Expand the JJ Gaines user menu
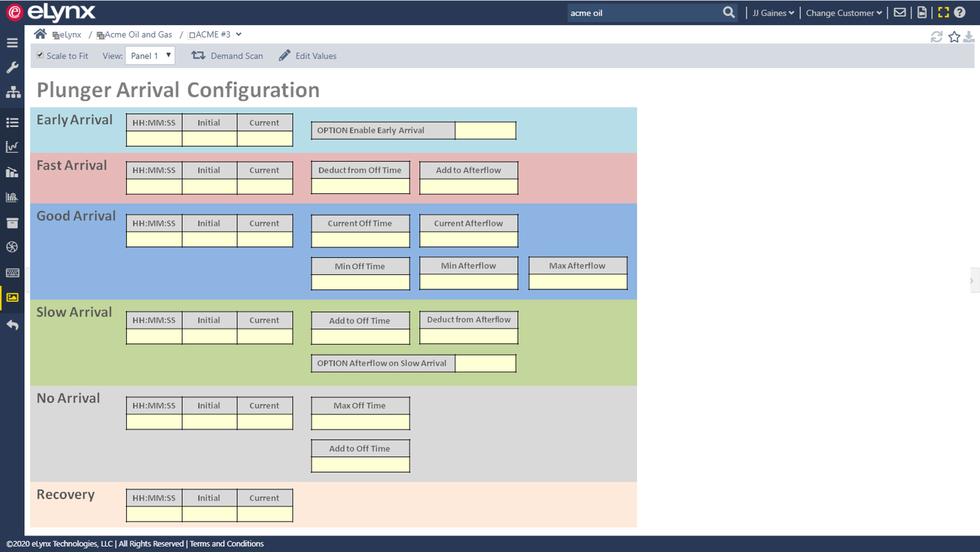The image size is (980, 552). (x=773, y=13)
